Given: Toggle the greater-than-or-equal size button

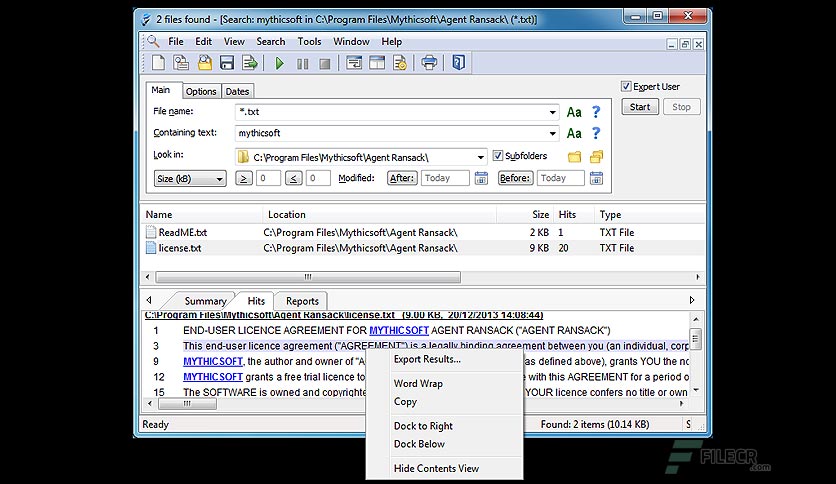Looking at the screenshot, I should click(x=244, y=179).
